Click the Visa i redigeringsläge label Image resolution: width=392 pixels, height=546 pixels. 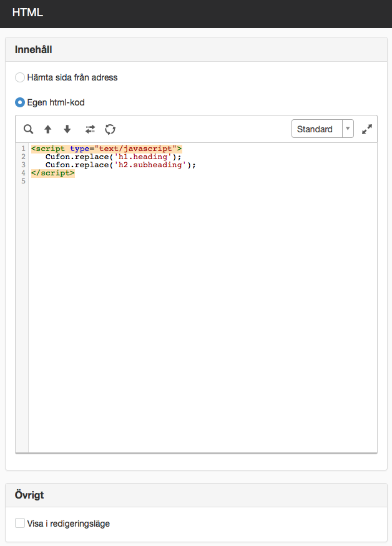(x=69, y=524)
